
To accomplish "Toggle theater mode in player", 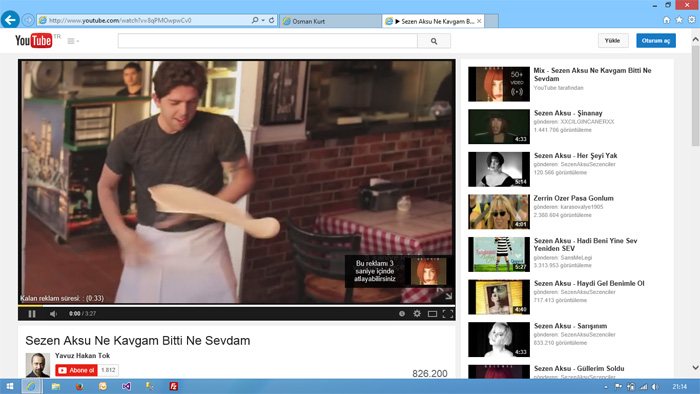I will (432, 314).
